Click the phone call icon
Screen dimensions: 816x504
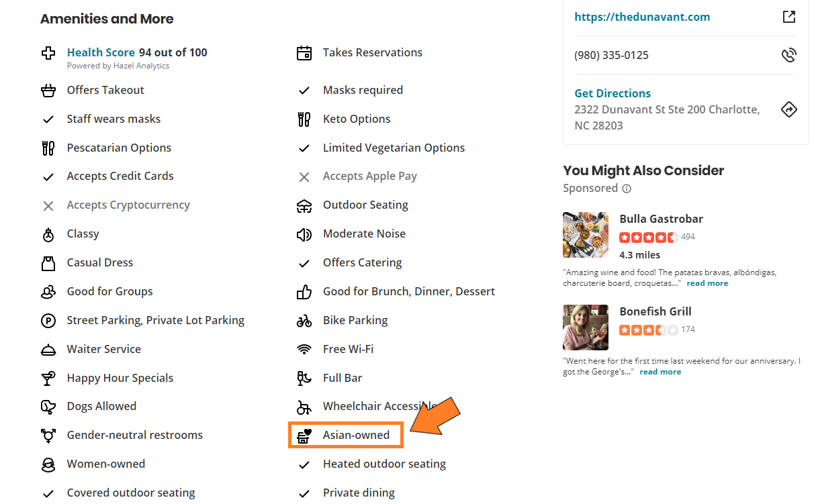click(789, 55)
